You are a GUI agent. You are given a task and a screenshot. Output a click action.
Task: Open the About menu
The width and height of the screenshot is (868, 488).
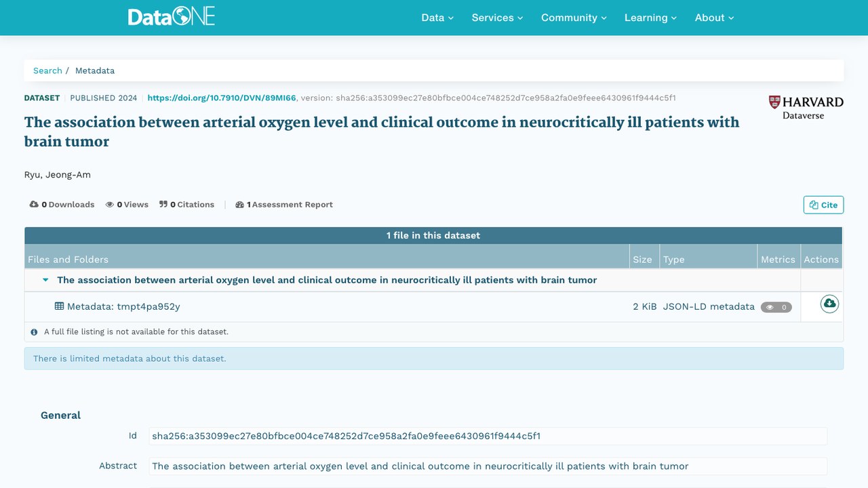tap(714, 18)
